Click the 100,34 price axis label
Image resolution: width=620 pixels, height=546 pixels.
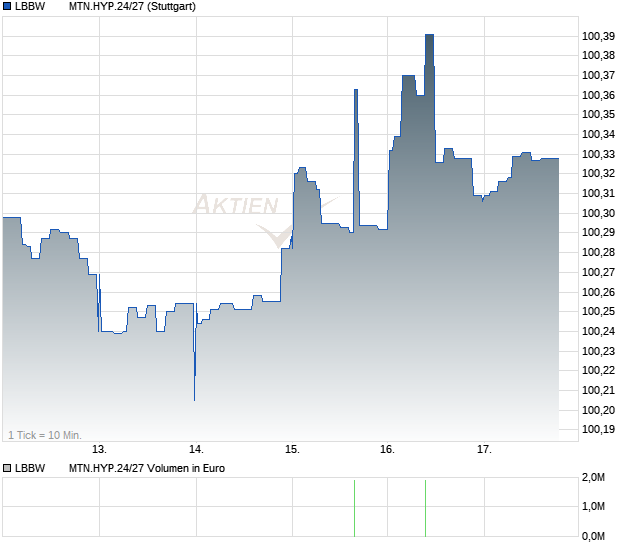point(598,134)
